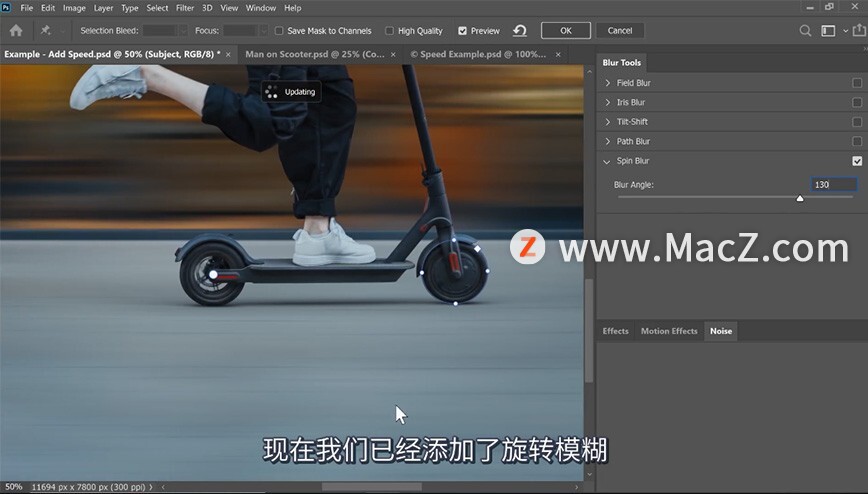This screenshot has width=868, height=494.
Task: Click the Focus input field
Action: tap(241, 31)
